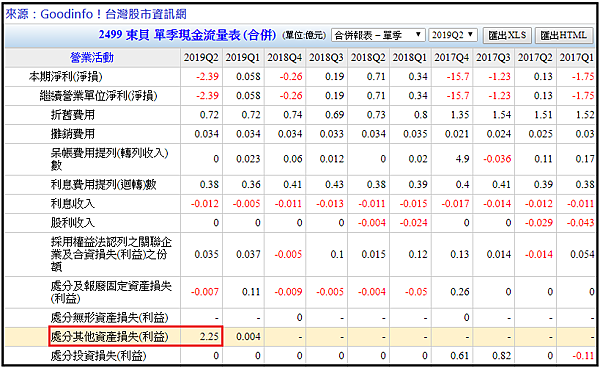Select the 2018Q3 column header
600x368 pixels.
pyautogui.click(x=326, y=57)
